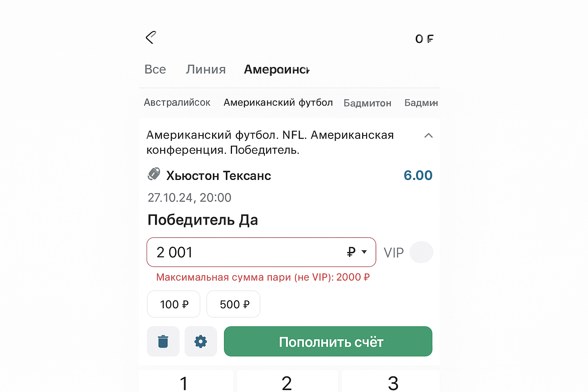The image size is (588, 392).
Task: Enable the VIP toggle switch
Action: click(x=421, y=252)
